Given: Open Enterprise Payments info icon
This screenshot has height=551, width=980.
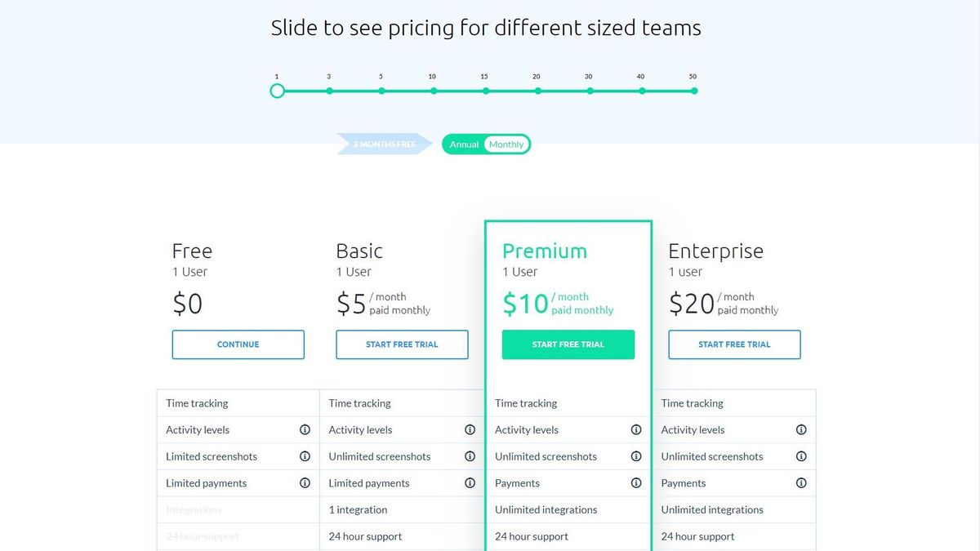Looking at the screenshot, I should [801, 482].
